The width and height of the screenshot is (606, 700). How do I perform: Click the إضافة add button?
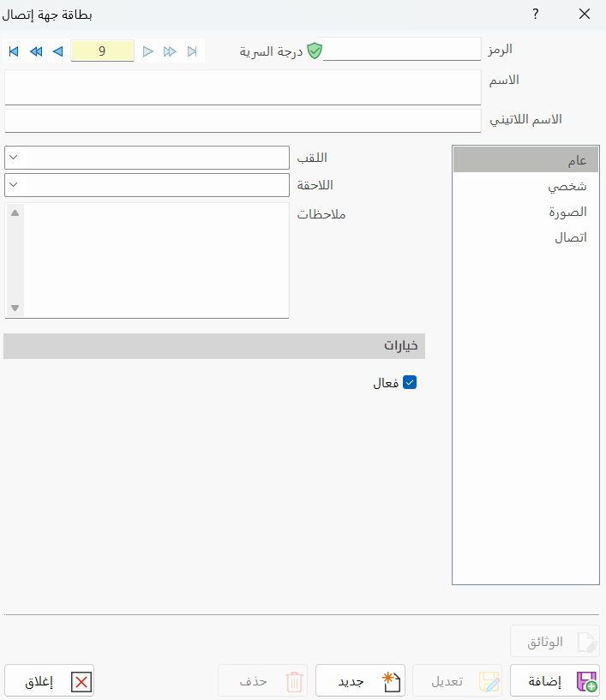[x=555, y=681]
